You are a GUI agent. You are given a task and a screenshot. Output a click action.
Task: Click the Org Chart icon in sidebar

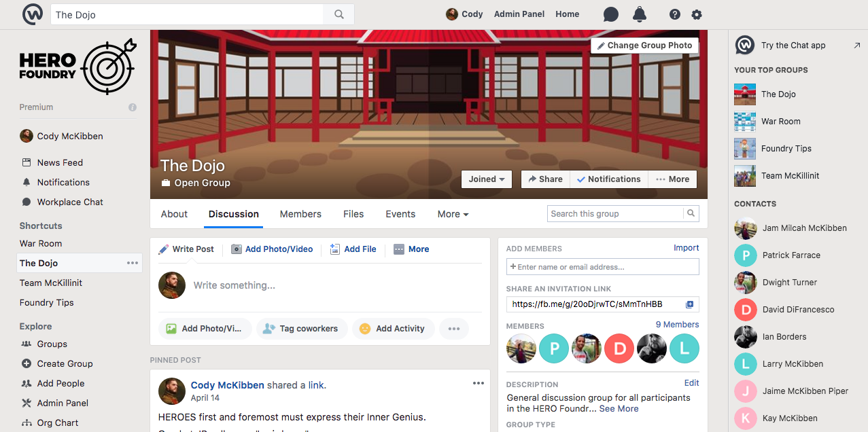click(27, 423)
